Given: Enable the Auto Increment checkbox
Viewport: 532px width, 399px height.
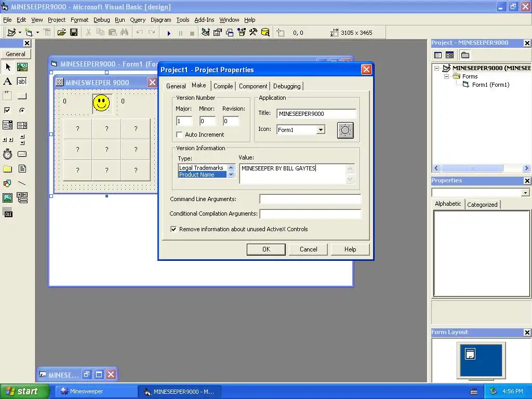Looking at the screenshot, I should [179, 135].
